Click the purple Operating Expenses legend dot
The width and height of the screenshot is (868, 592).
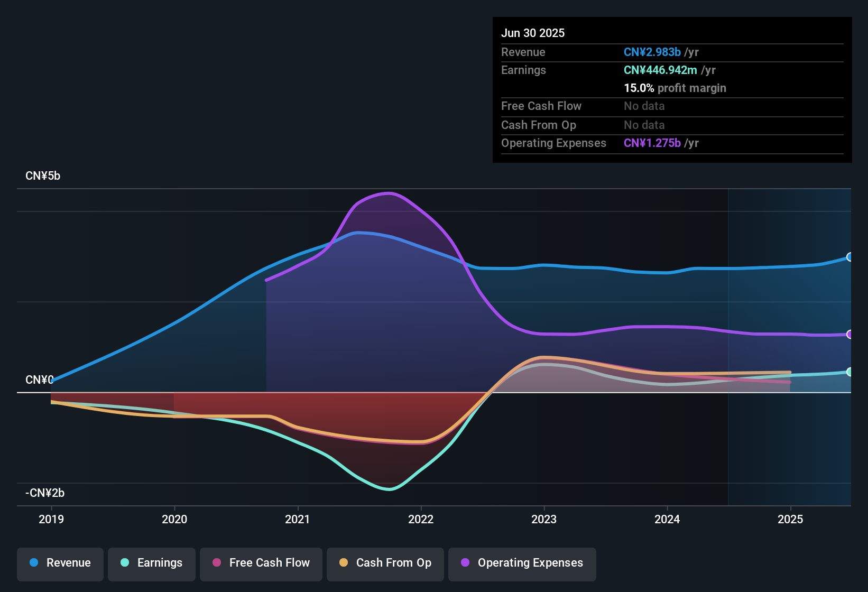[x=465, y=563]
